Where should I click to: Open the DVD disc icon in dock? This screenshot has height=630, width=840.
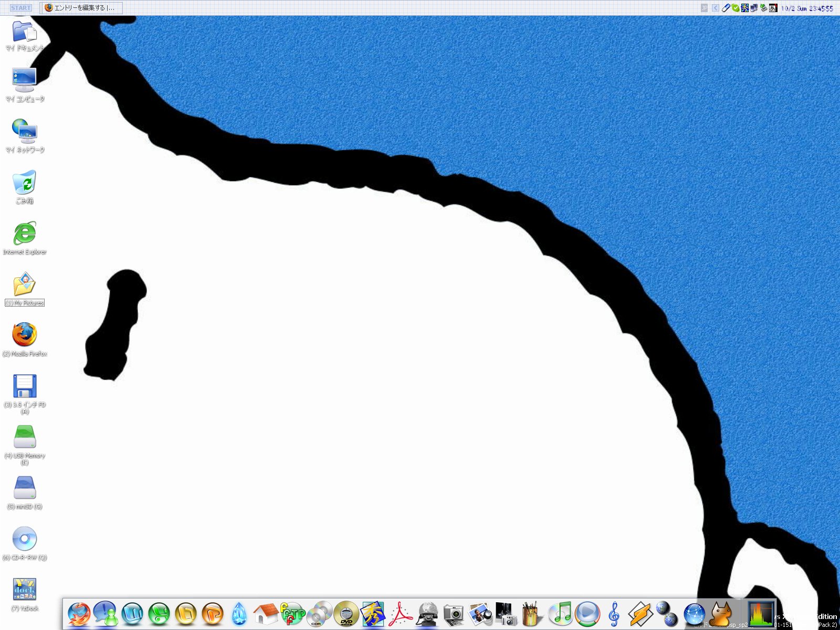[x=346, y=613]
